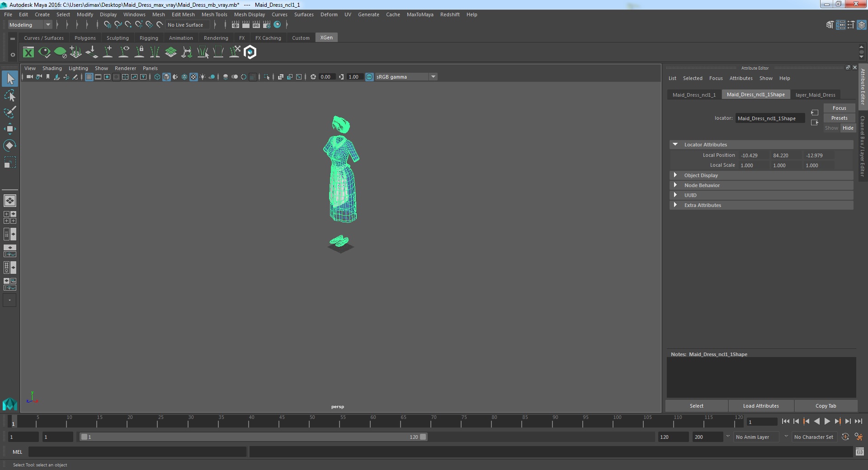Select the Paint Selection tool
This screenshot has height=470, width=868.
(10, 112)
